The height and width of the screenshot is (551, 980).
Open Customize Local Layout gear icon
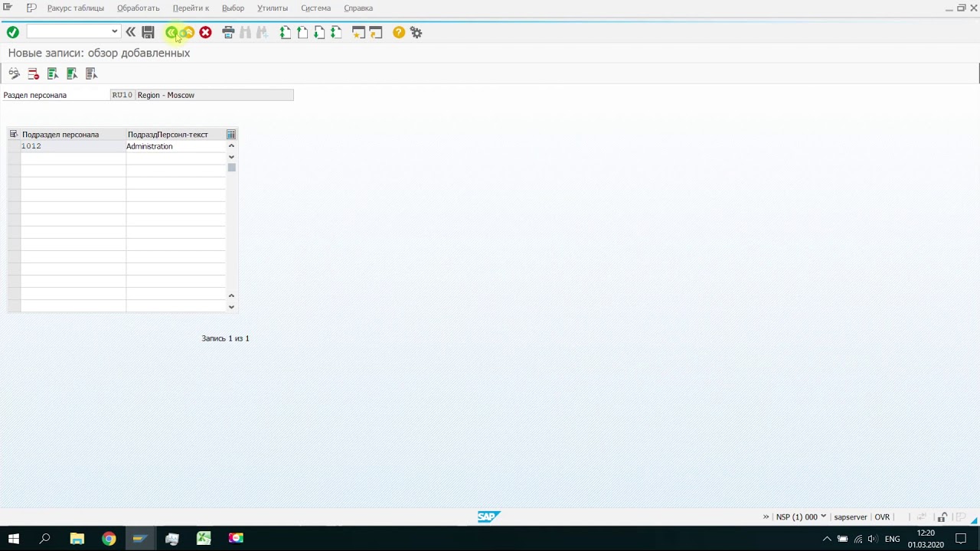point(416,32)
